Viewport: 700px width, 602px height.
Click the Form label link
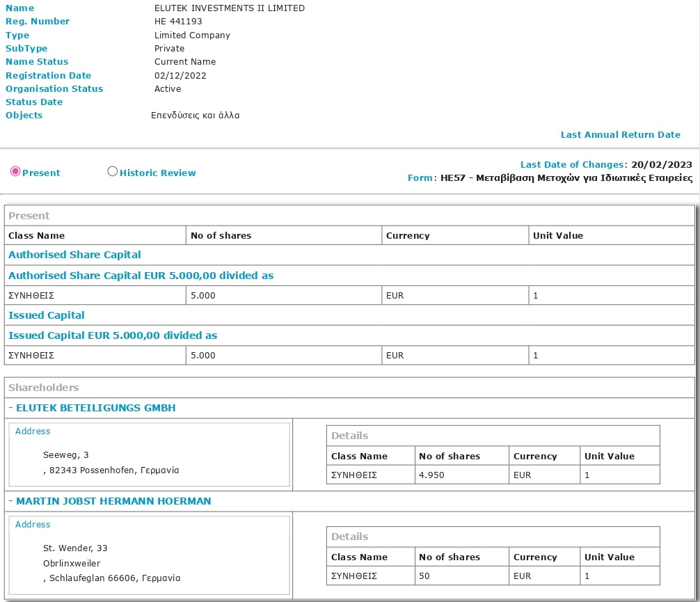420,177
